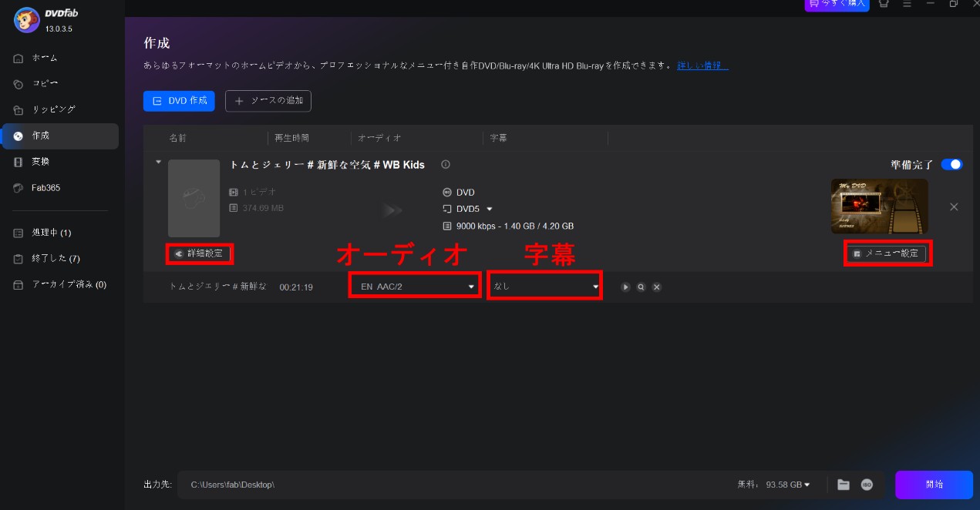Click the オーディオ column header
Image resolution: width=980 pixels, height=510 pixels.
coord(379,138)
